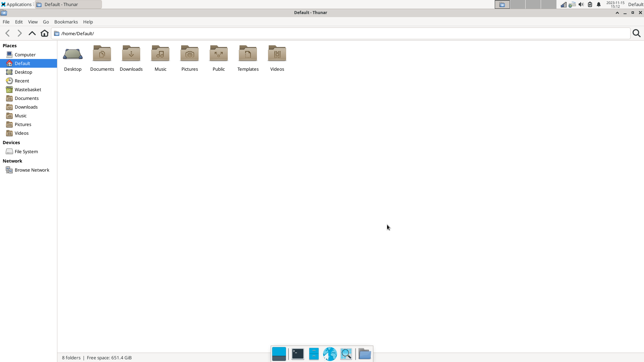The image size is (644, 362).
Task: Click the volume icon in system tray
Action: pos(581,4)
